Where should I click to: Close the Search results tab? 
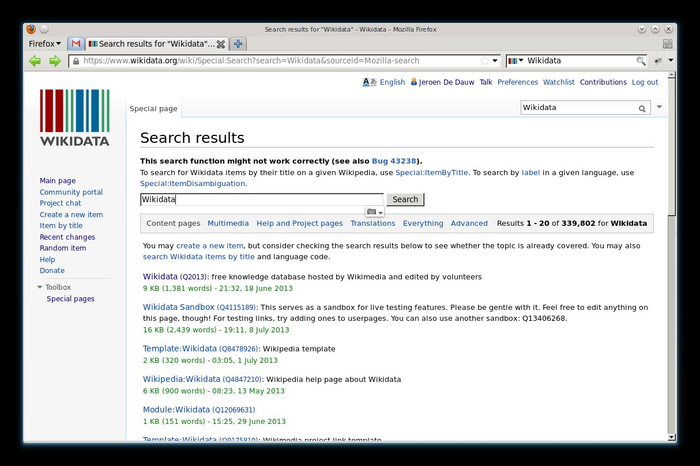point(221,44)
